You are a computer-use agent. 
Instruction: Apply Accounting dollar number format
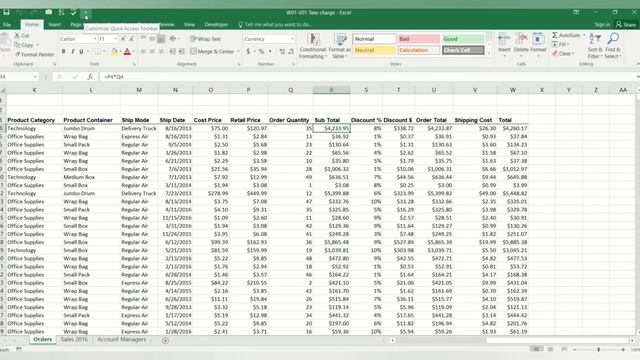[x=248, y=51]
